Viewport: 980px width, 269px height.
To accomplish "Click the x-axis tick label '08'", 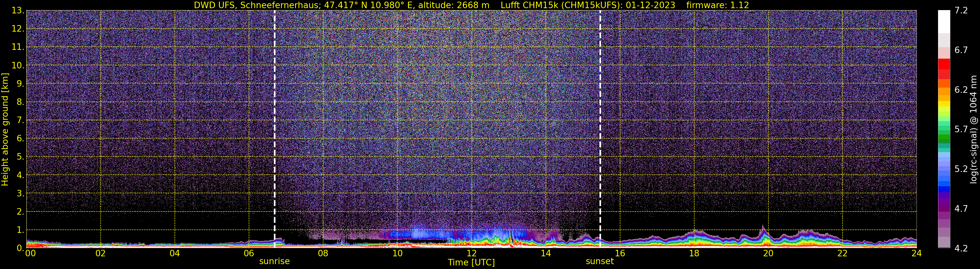I will (323, 253).
